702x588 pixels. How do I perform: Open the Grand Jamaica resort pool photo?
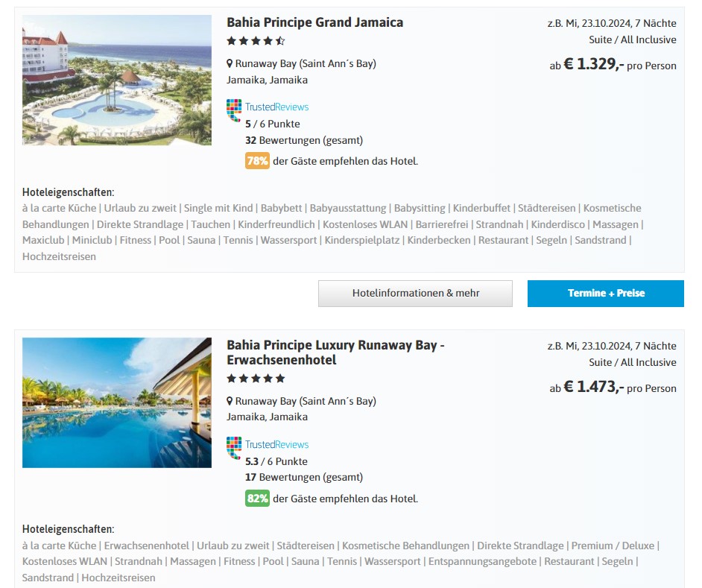pyautogui.click(x=117, y=80)
